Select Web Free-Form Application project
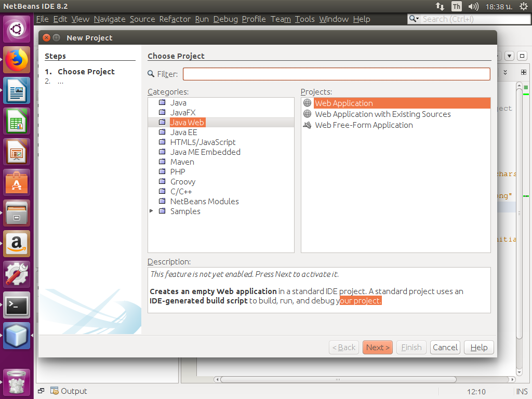This screenshot has height=399, width=532. click(364, 125)
